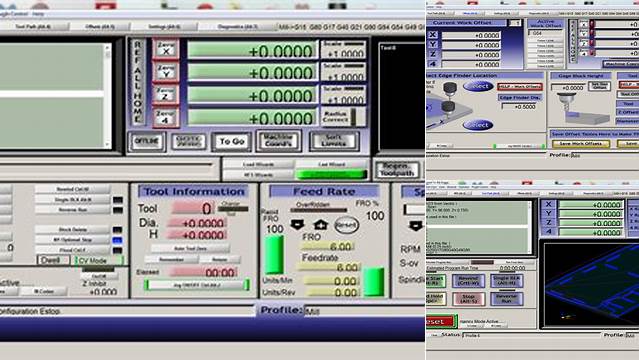Click the Machine Coord's button
The image size is (639, 360).
(x=279, y=141)
